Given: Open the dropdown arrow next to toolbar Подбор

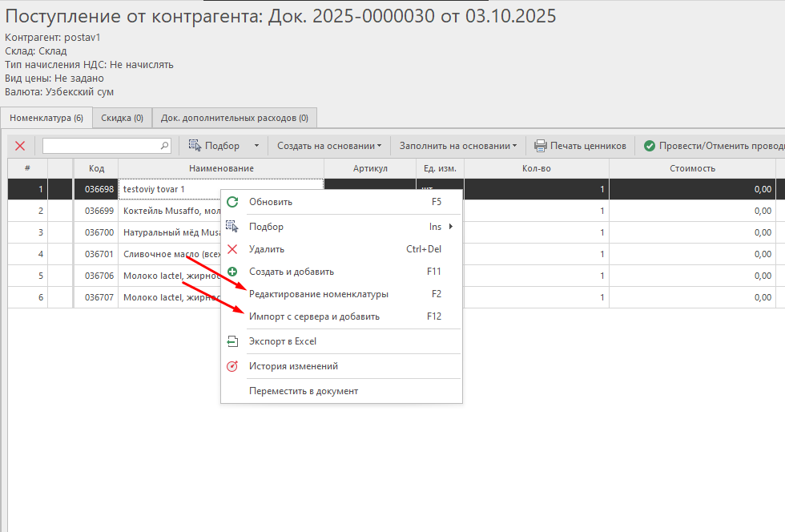Looking at the screenshot, I should [x=256, y=146].
